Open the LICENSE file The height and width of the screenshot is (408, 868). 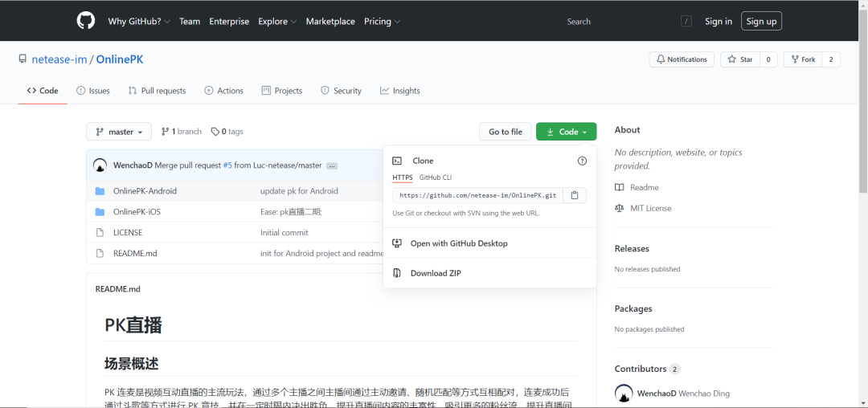click(128, 232)
